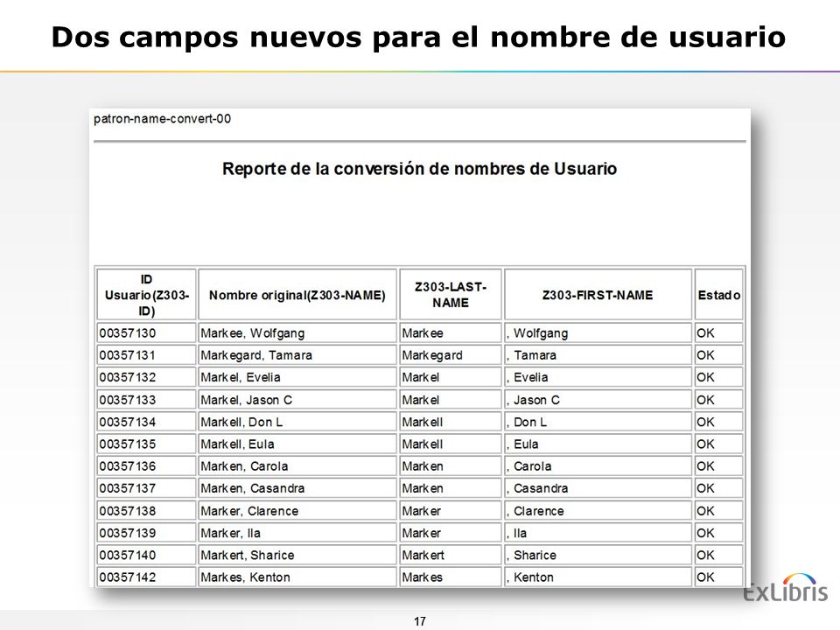Click first name cell ', Kenton'
Screen dimensions: 840x630
coord(598,577)
